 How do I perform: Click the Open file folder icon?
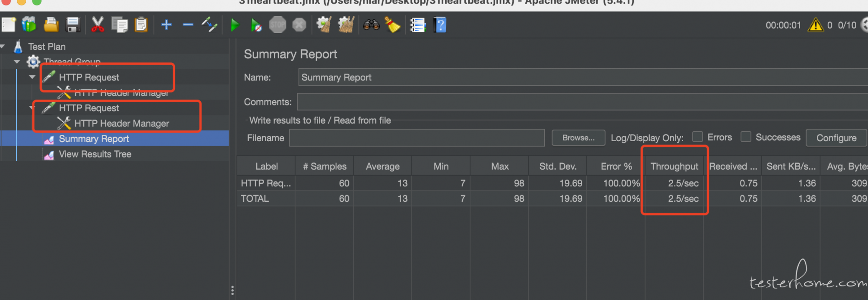point(51,25)
